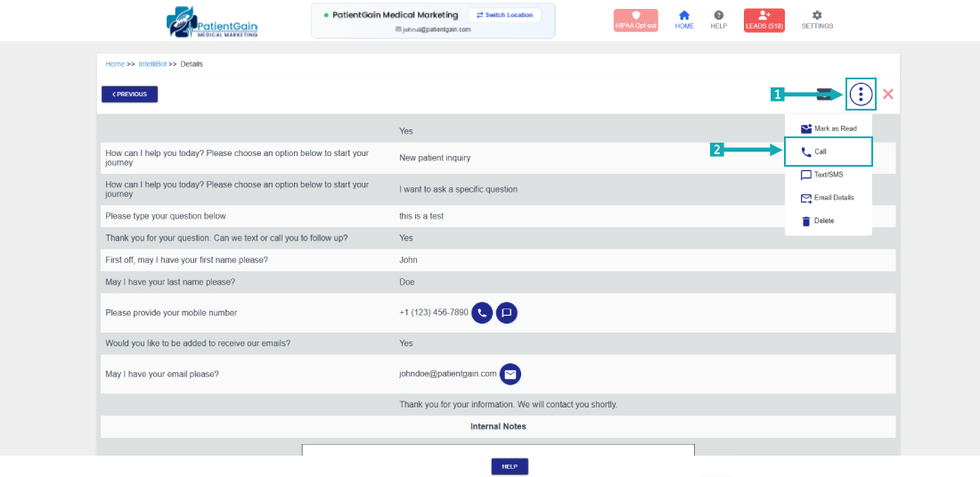Follow the IntelliBot breadcrumb link
980x477 pixels.
tap(152, 64)
